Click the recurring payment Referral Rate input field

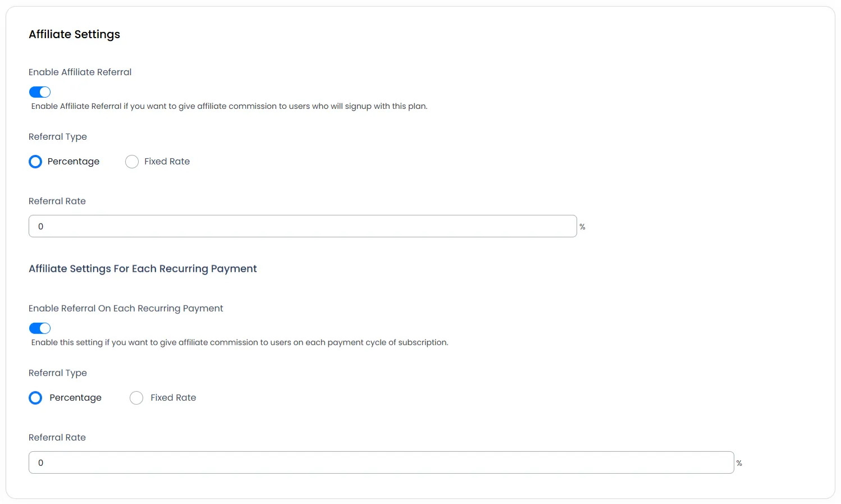[x=381, y=462]
